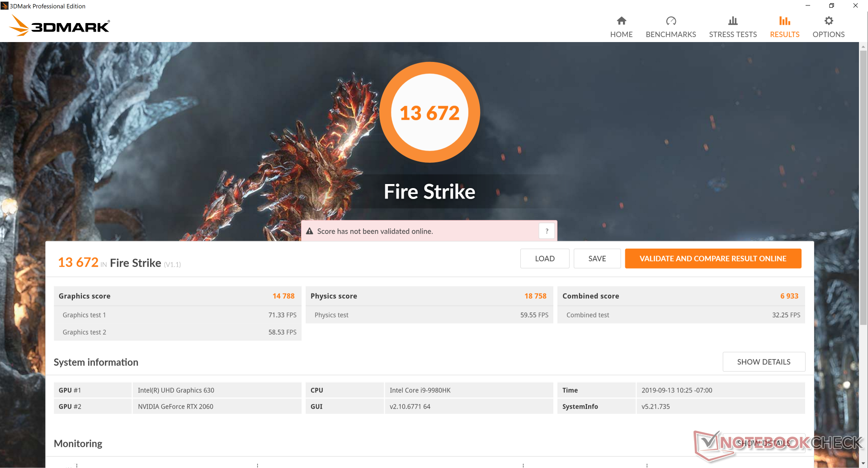Select the Results bar chart icon

pos(784,21)
